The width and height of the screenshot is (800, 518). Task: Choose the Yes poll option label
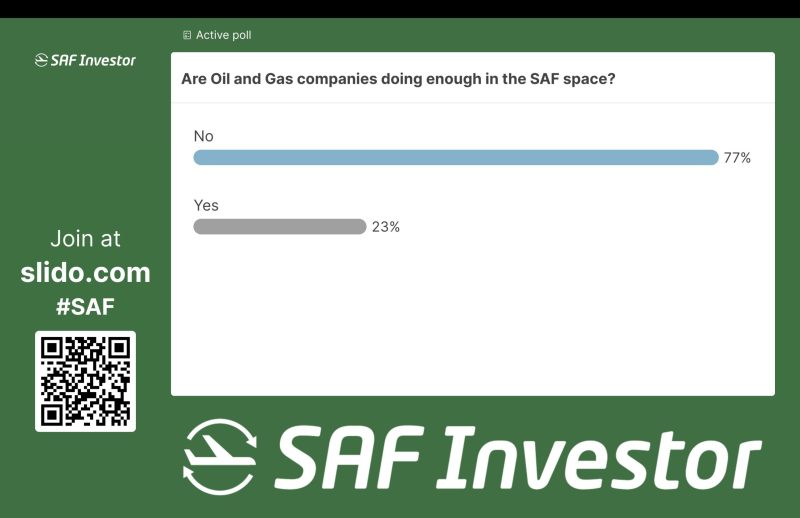(x=205, y=205)
